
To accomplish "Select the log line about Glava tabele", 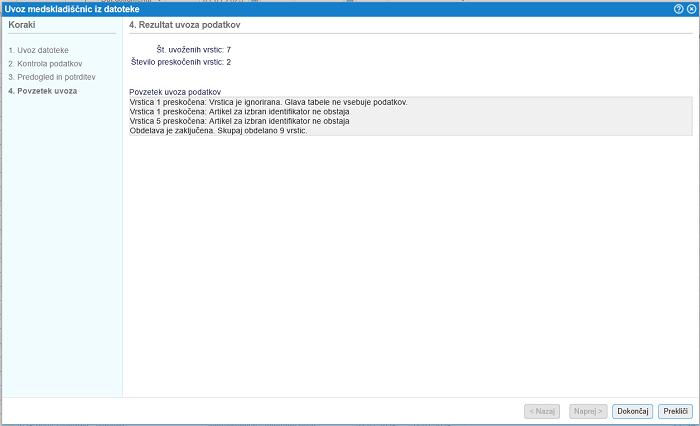I will click(x=268, y=102).
